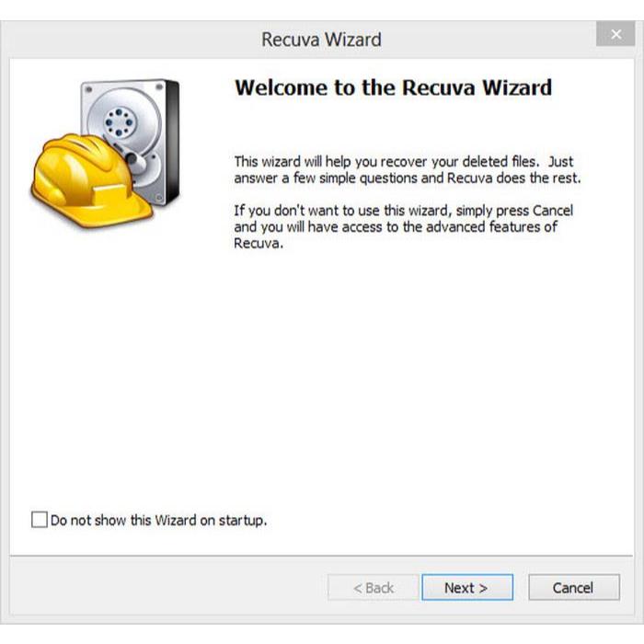Click the silver hard drive image

pyautogui.click(x=131, y=140)
